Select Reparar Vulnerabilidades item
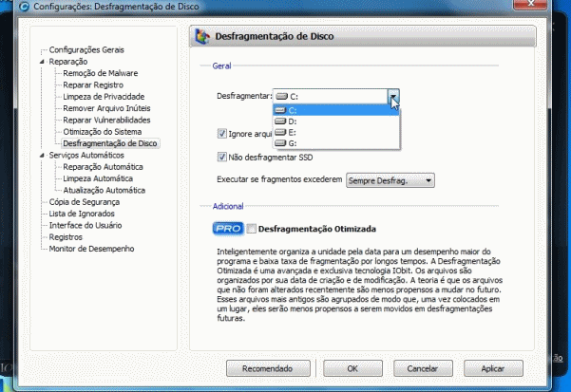This screenshot has height=392, width=571. tap(106, 120)
